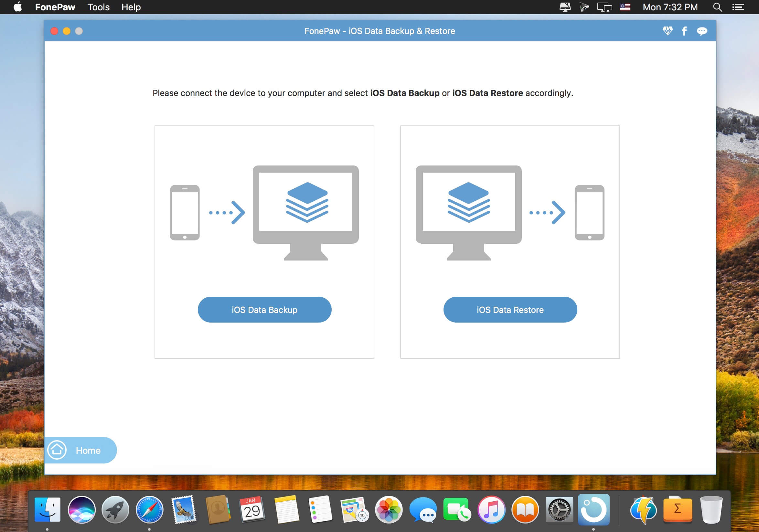This screenshot has height=532, width=759.
Task: Click the restore computer-to-phone illustration
Action: [510, 212]
